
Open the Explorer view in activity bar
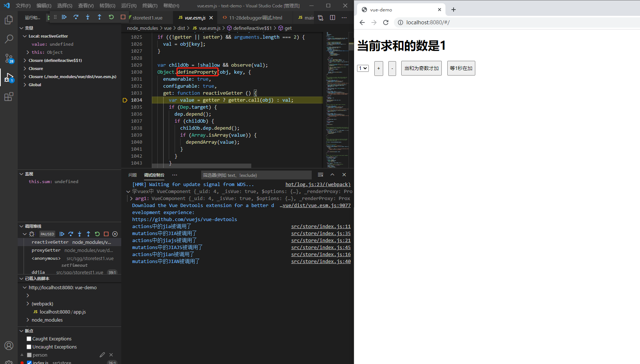click(x=9, y=20)
